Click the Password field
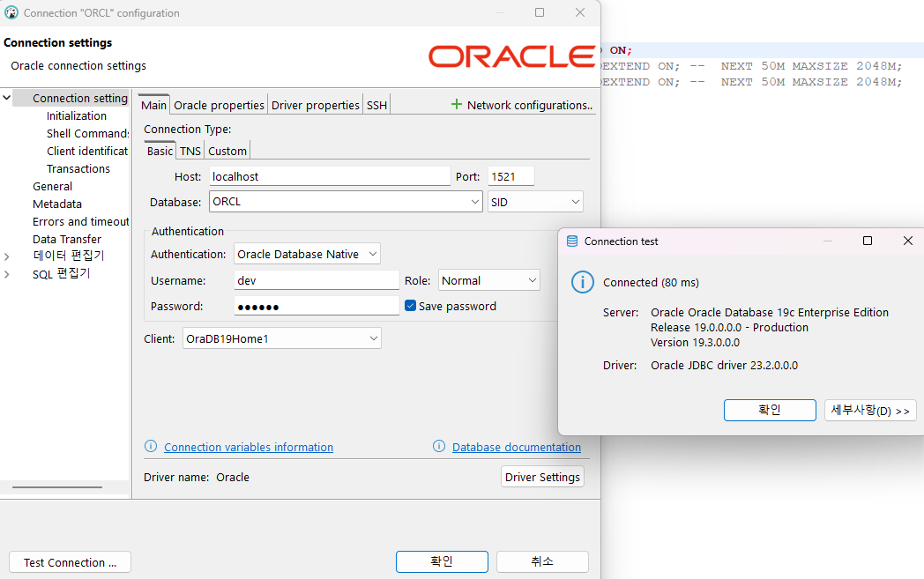Screen dimensions: 924x579 317,307
